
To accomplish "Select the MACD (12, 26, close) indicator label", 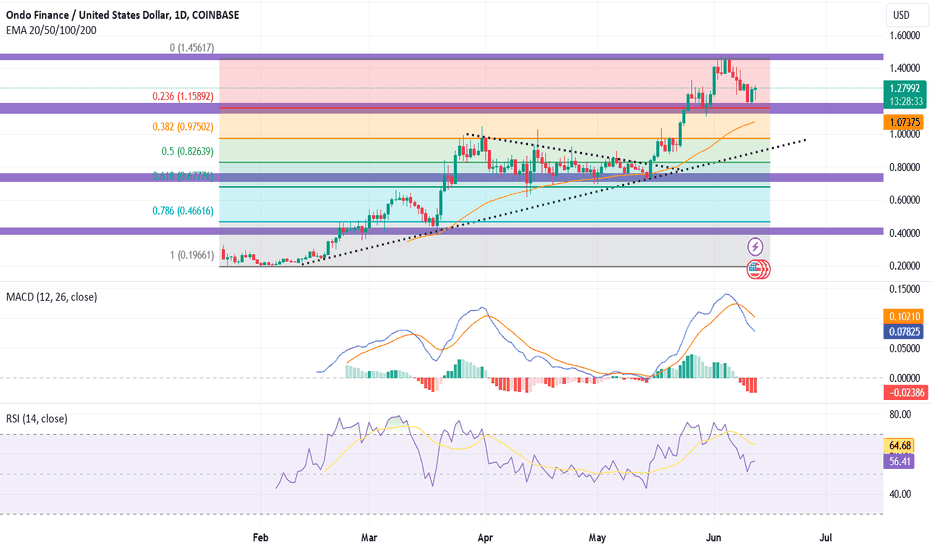I will coord(52,297).
